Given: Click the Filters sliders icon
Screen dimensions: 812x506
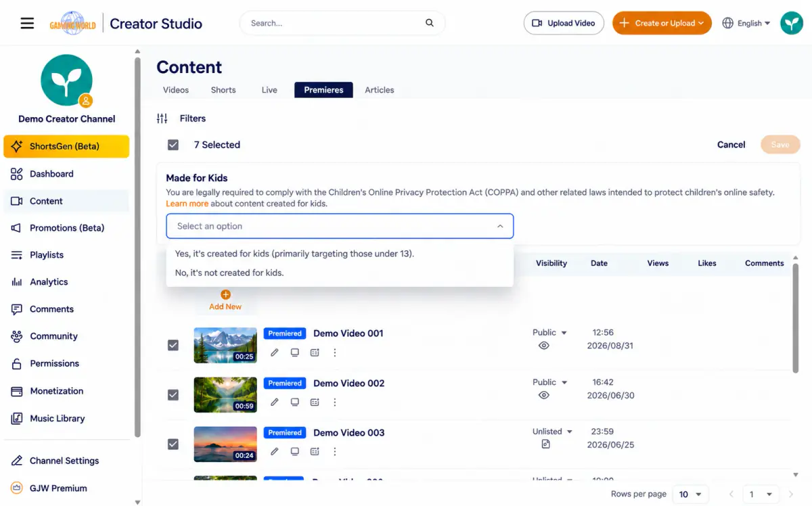Looking at the screenshot, I should pyautogui.click(x=162, y=118).
